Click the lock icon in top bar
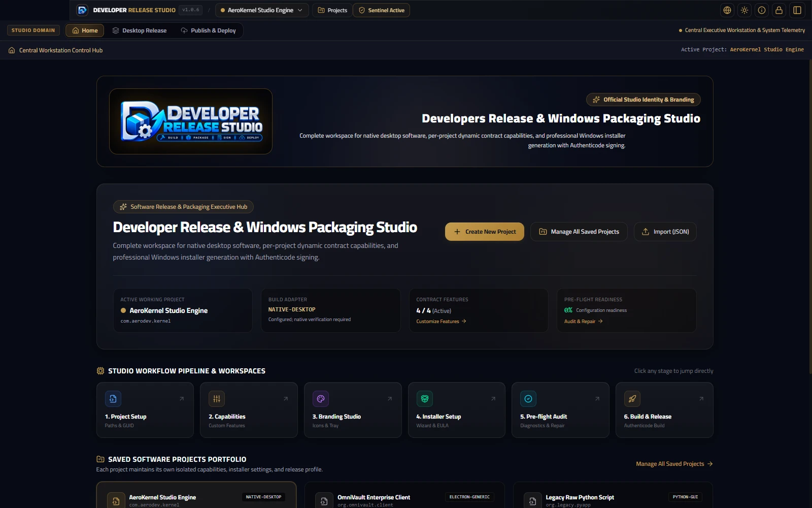The image size is (812, 508). (x=779, y=10)
